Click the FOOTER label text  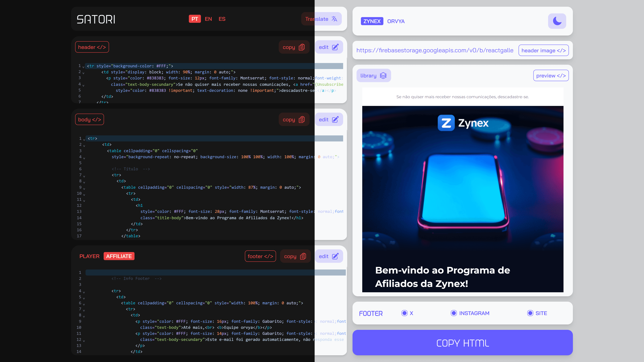point(371,314)
